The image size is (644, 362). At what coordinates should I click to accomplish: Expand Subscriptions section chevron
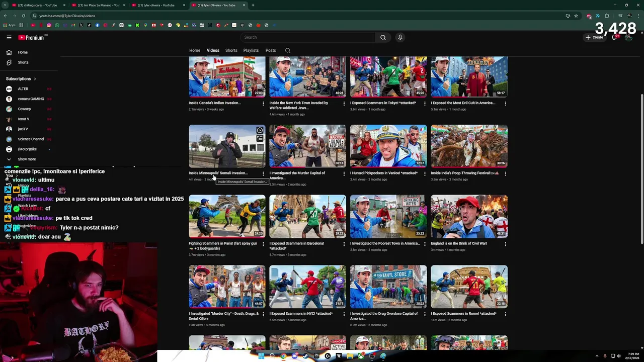pyautogui.click(x=35, y=79)
